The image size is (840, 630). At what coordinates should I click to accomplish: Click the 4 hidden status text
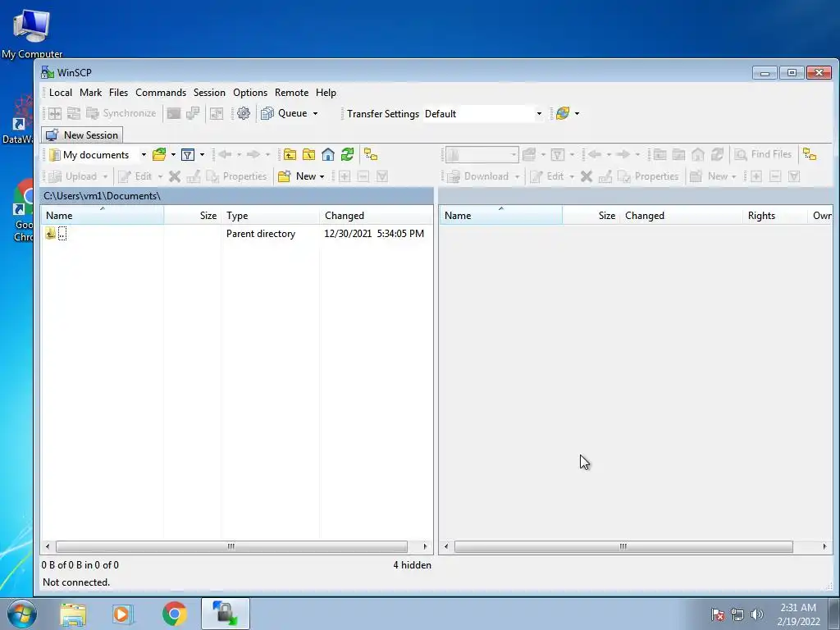point(412,564)
